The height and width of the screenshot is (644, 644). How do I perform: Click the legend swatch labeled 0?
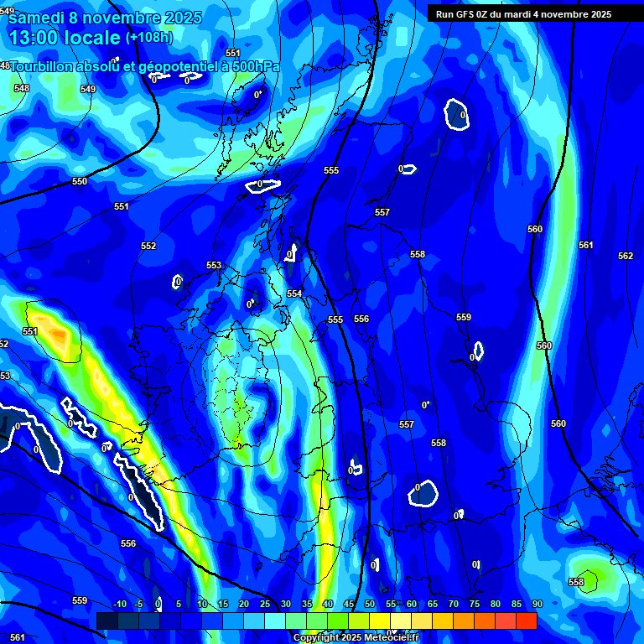[x=169, y=621]
